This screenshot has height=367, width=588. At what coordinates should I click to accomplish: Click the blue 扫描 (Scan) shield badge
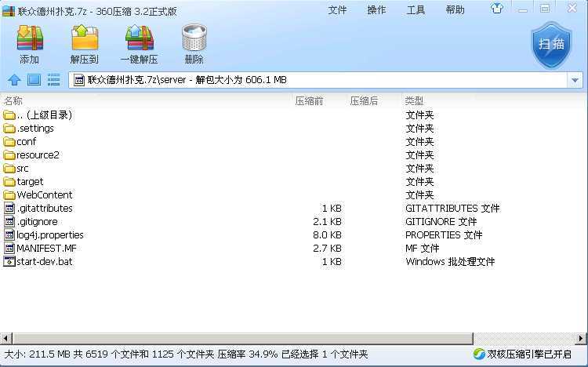coord(551,44)
